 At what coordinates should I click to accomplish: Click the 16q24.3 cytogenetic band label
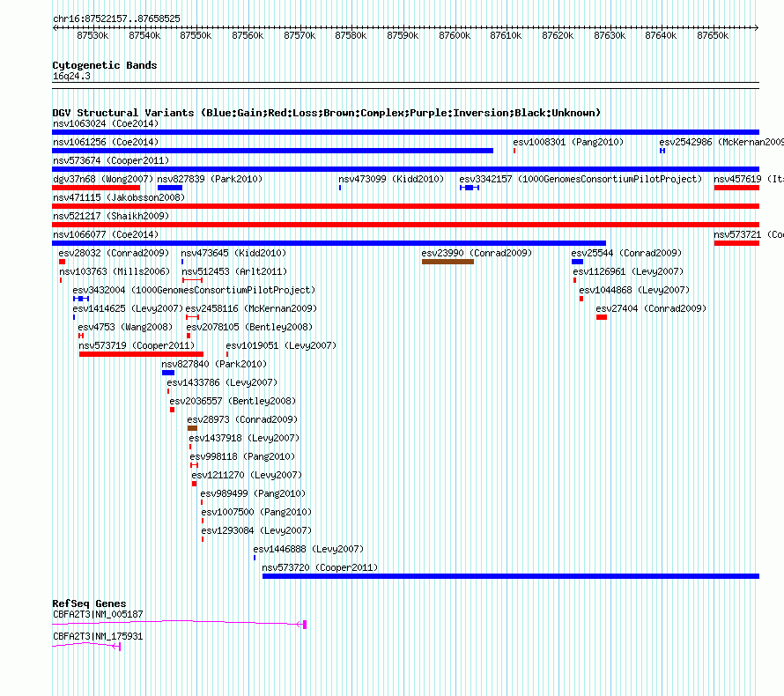71,76
